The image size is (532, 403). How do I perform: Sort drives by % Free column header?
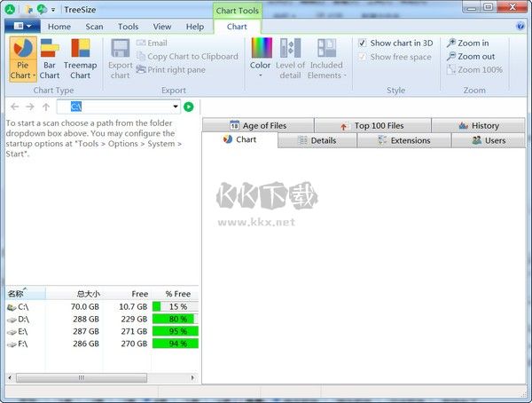coord(175,294)
